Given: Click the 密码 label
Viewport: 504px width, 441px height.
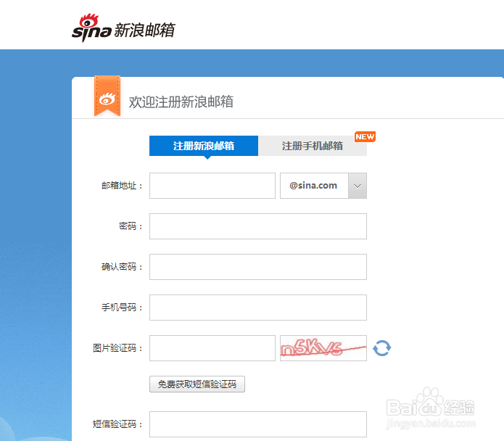Looking at the screenshot, I should click(x=131, y=226).
